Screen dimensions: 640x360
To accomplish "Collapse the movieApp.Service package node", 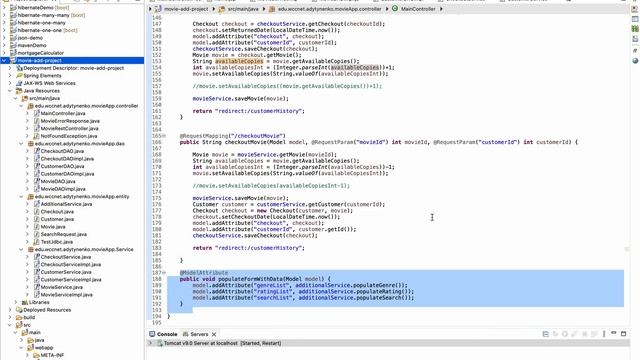I will 22,249.
